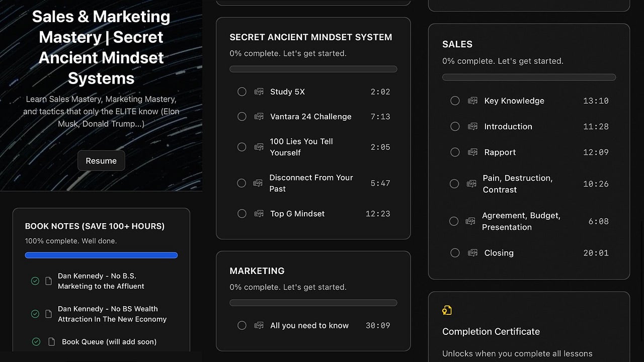The height and width of the screenshot is (362, 644).
Task: Click video icon beside All you need to know
Action: point(259,325)
